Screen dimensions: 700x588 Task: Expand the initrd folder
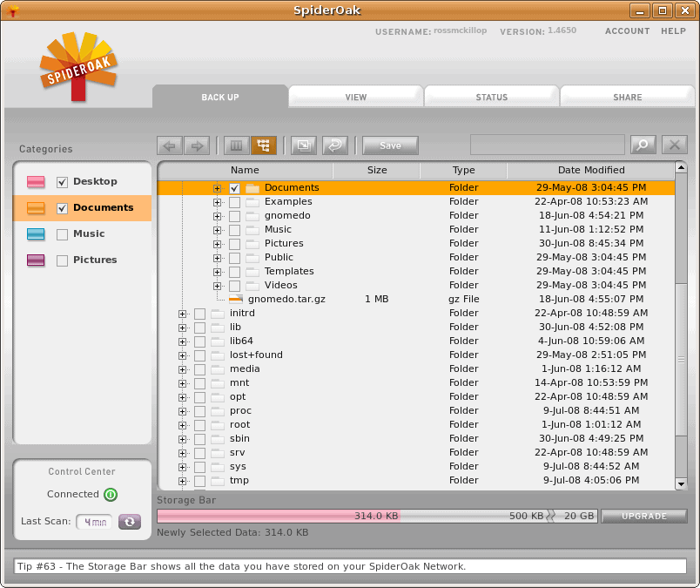pyautogui.click(x=182, y=314)
